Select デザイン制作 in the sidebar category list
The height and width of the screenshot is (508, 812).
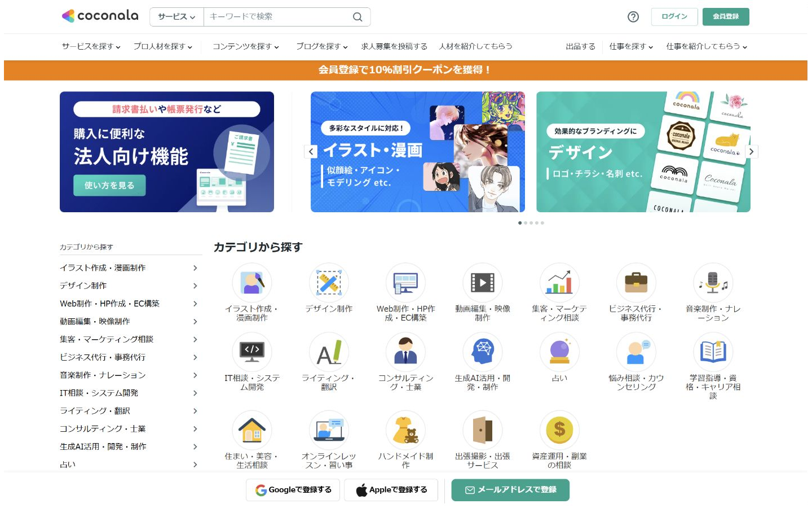tap(129, 286)
